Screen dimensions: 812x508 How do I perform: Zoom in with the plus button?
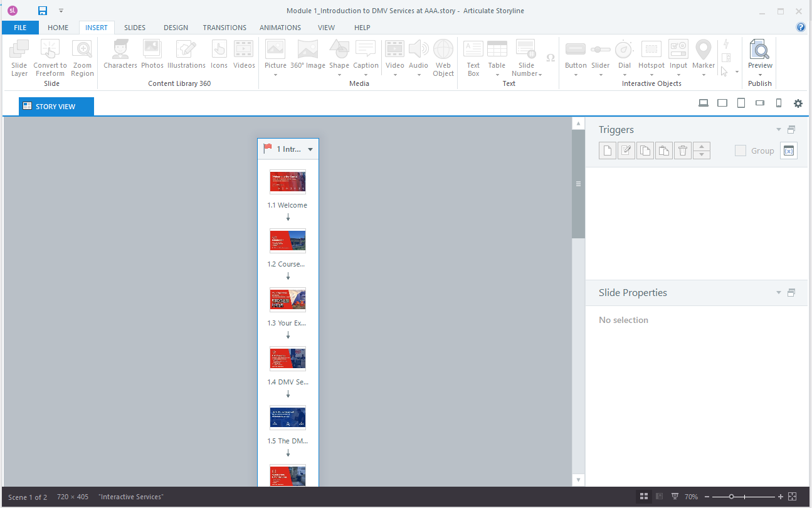click(781, 497)
